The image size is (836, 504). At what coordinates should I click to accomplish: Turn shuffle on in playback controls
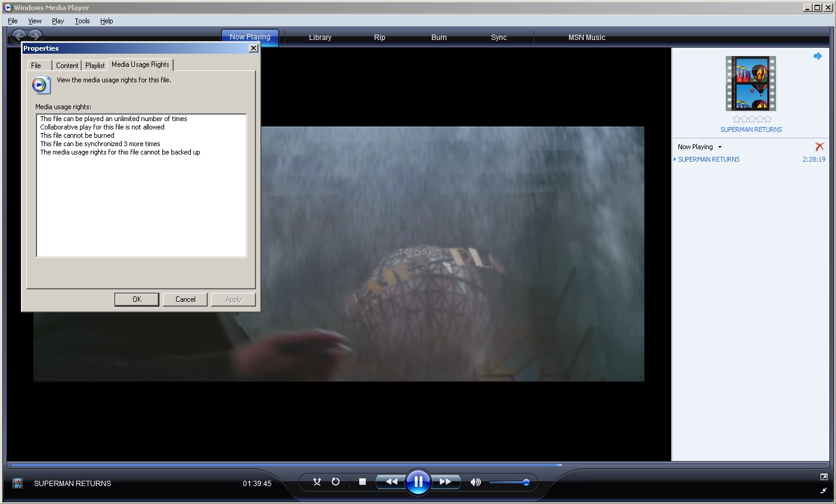coord(317,482)
